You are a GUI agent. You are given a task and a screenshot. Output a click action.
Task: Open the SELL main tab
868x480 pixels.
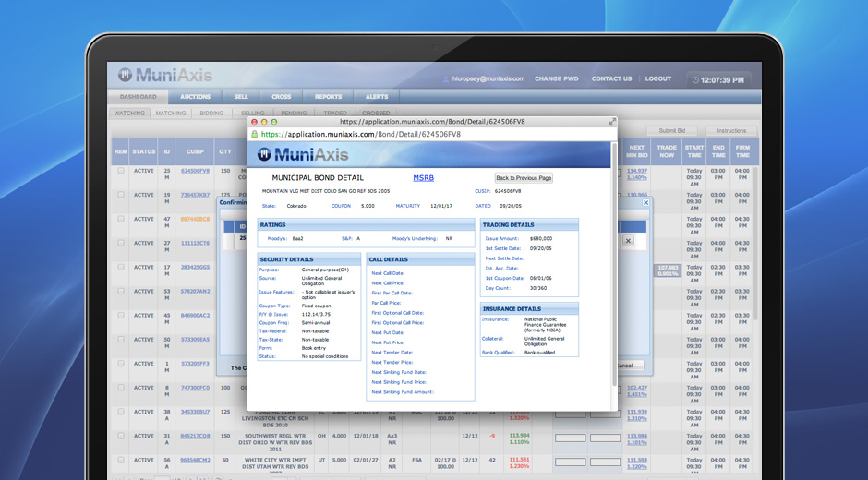[241, 97]
